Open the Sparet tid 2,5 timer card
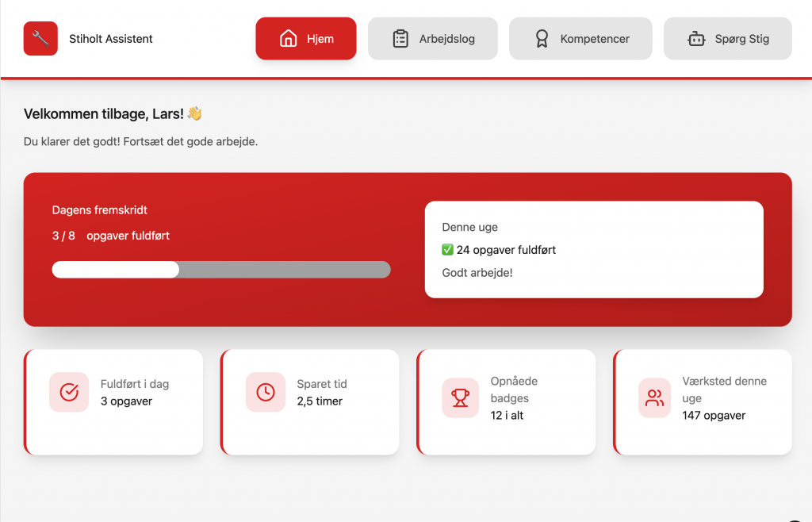Image resolution: width=812 pixels, height=522 pixels. tap(310, 402)
